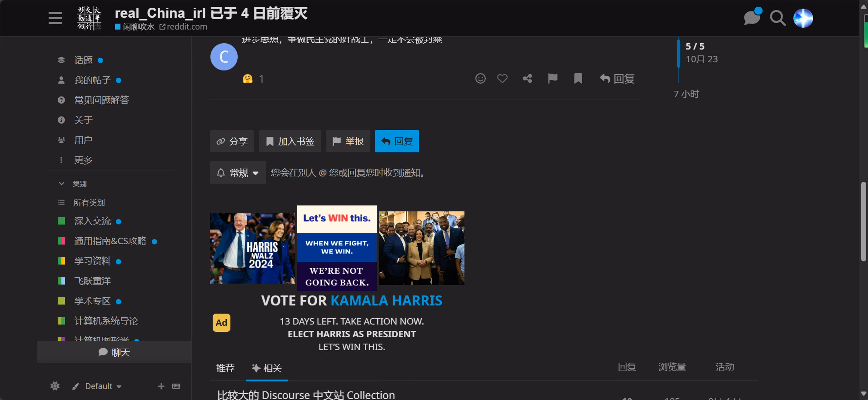The width and height of the screenshot is (868, 400).
Task: Click the hugging emoji reaction on post
Action: [x=247, y=79]
